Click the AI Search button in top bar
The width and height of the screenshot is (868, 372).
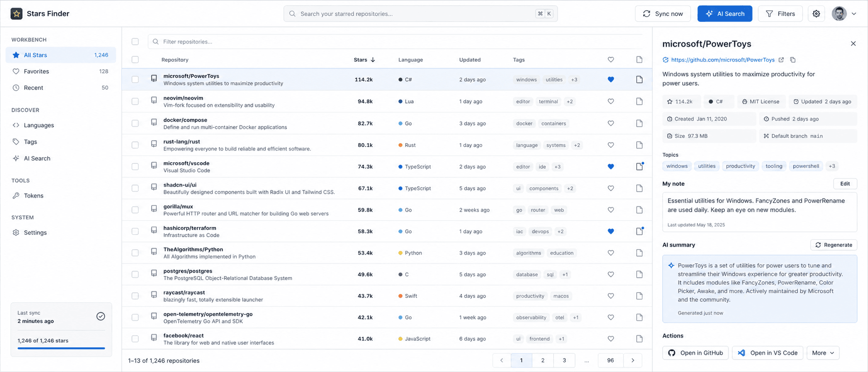[725, 14]
